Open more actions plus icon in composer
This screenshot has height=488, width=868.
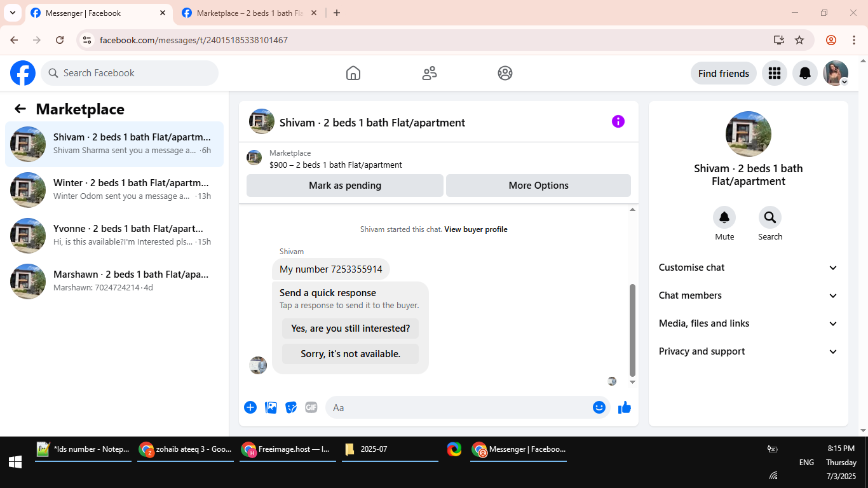click(250, 407)
